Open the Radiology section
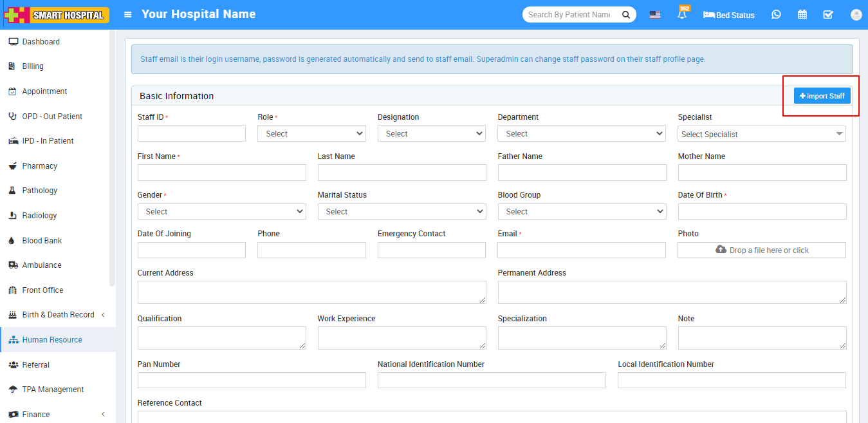The height and width of the screenshot is (423, 868). pos(39,215)
